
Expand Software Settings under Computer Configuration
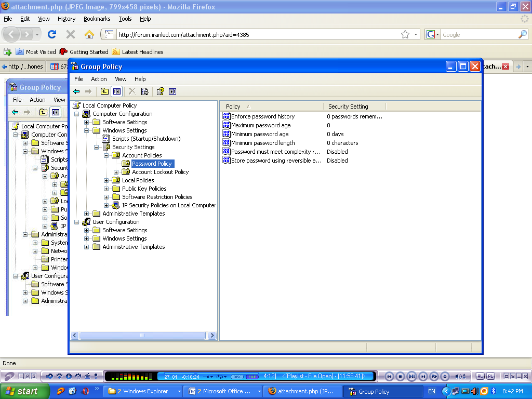pos(87,122)
